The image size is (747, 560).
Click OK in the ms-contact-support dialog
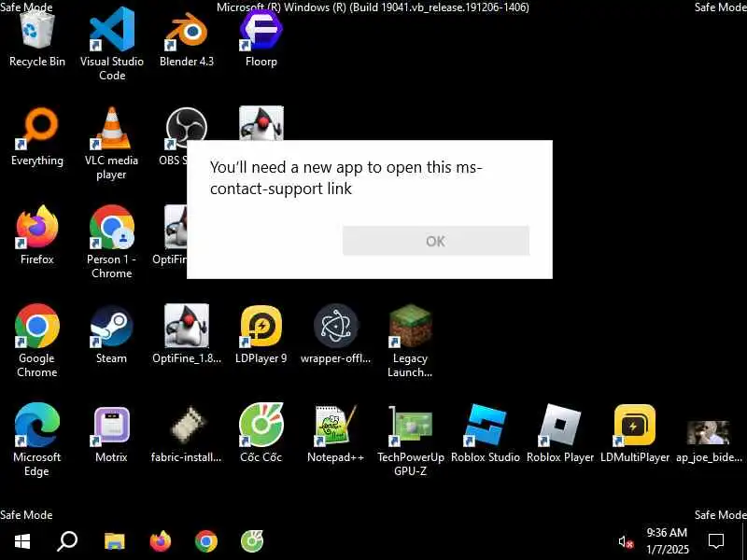pos(435,241)
